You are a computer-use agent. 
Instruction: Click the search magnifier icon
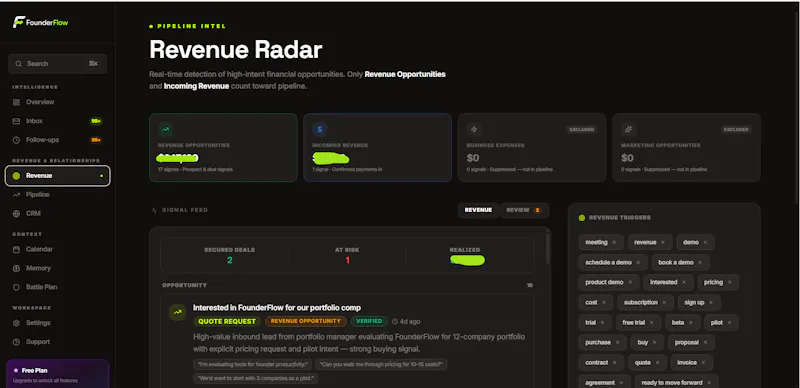click(x=18, y=64)
